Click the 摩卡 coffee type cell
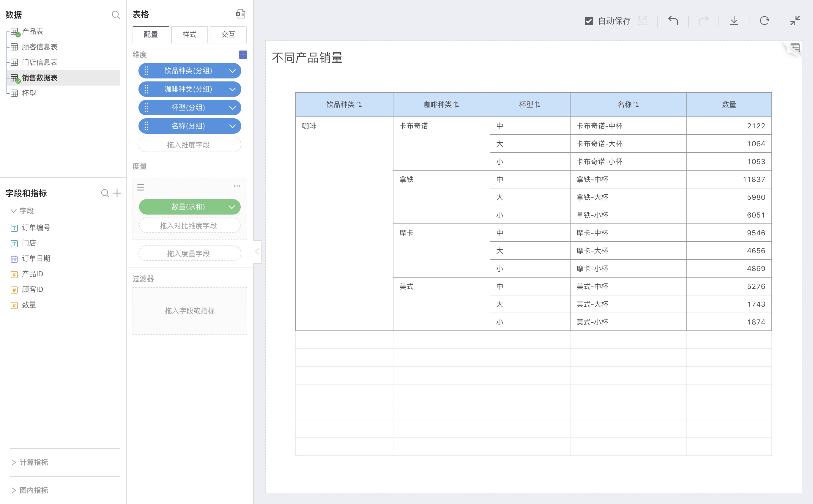The width and height of the screenshot is (813, 504). (441, 250)
